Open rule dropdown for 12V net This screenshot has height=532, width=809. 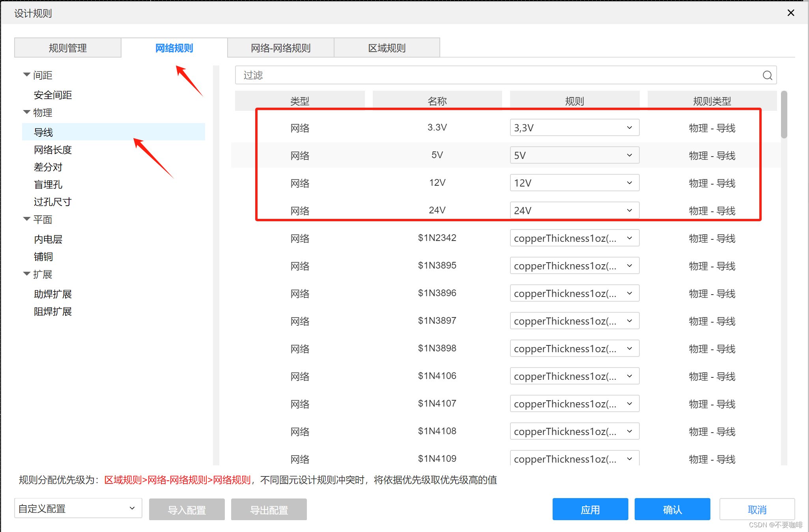(x=574, y=183)
